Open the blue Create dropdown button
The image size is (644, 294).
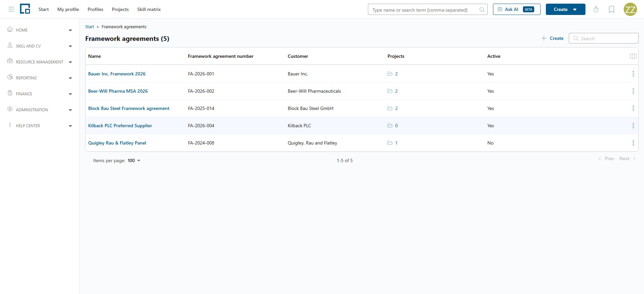click(565, 9)
